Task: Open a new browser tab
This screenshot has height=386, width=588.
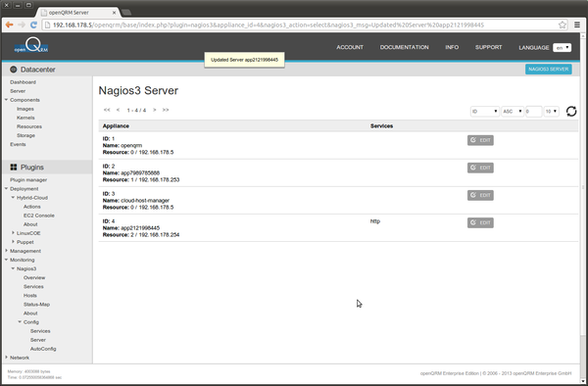Action: [x=126, y=13]
